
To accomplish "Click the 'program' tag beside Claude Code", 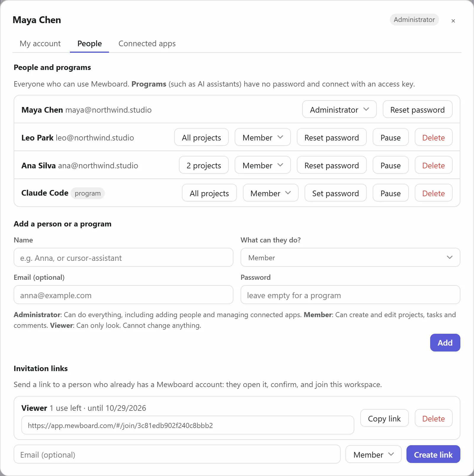I will point(87,193).
